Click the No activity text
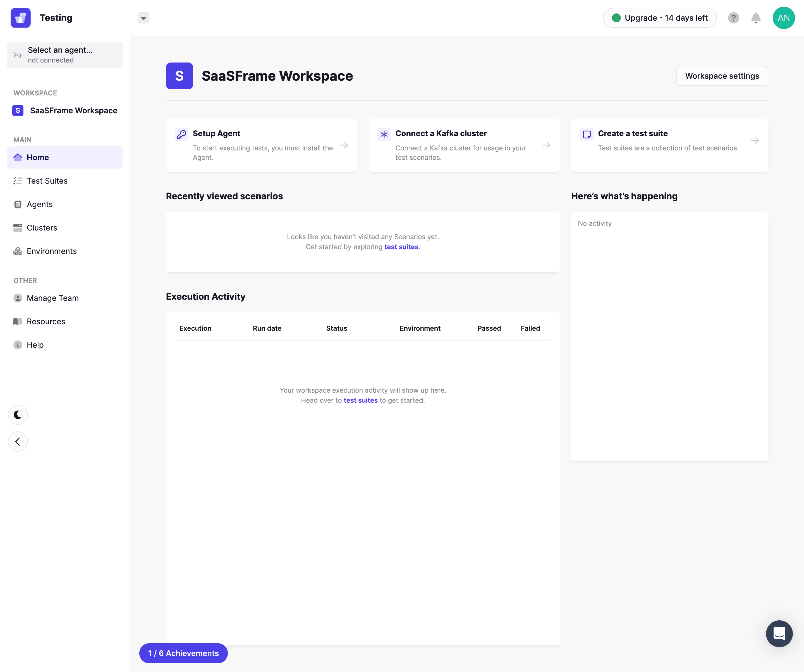 [595, 224]
